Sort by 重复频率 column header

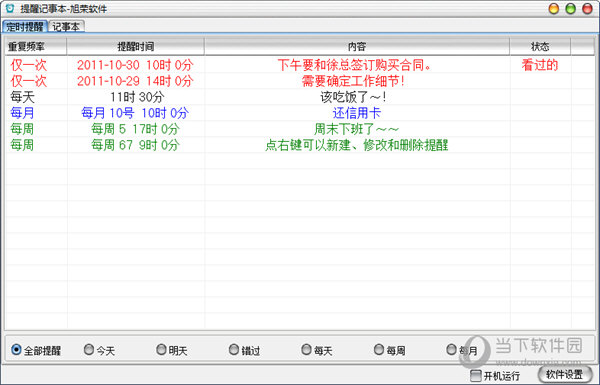36,47
